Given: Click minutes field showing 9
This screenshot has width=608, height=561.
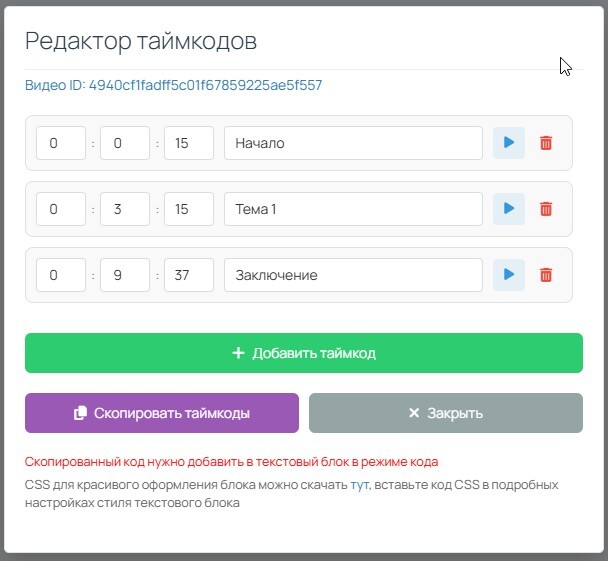Looking at the screenshot, I should pos(125,275).
